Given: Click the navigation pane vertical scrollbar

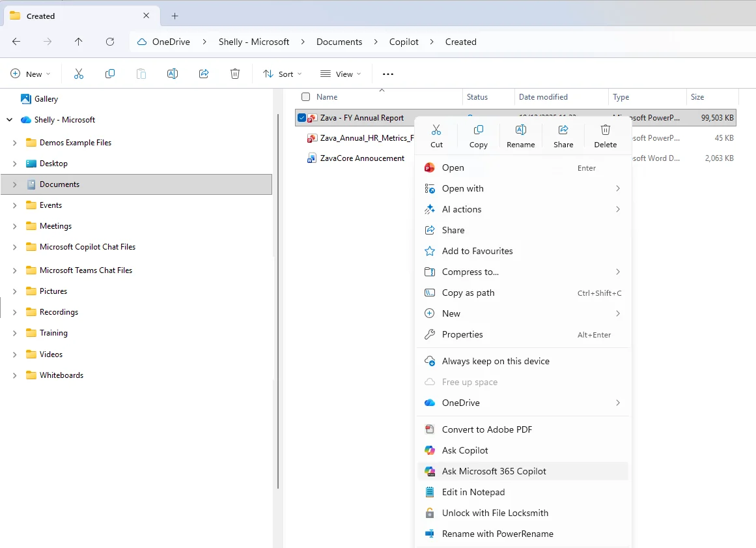Looking at the screenshot, I should coord(277,302).
